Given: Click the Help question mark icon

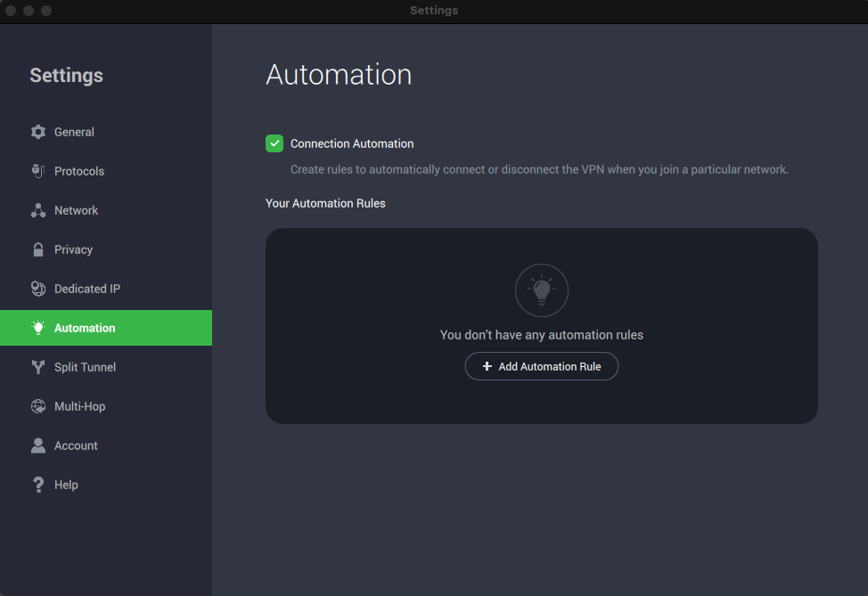Looking at the screenshot, I should coord(38,485).
